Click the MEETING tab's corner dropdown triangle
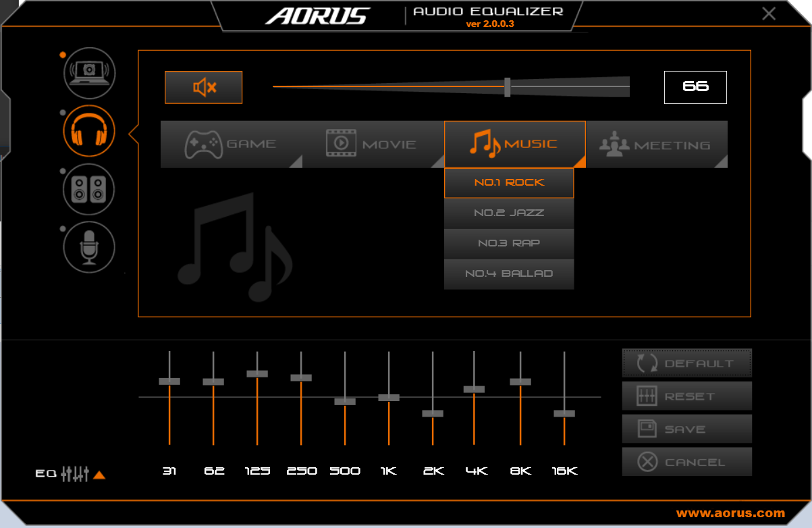 click(722, 161)
